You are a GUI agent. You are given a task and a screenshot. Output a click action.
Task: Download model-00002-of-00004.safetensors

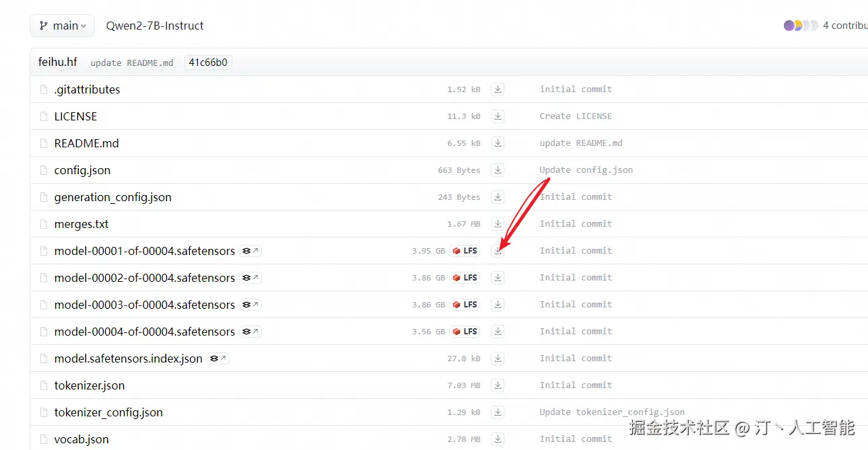click(498, 277)
